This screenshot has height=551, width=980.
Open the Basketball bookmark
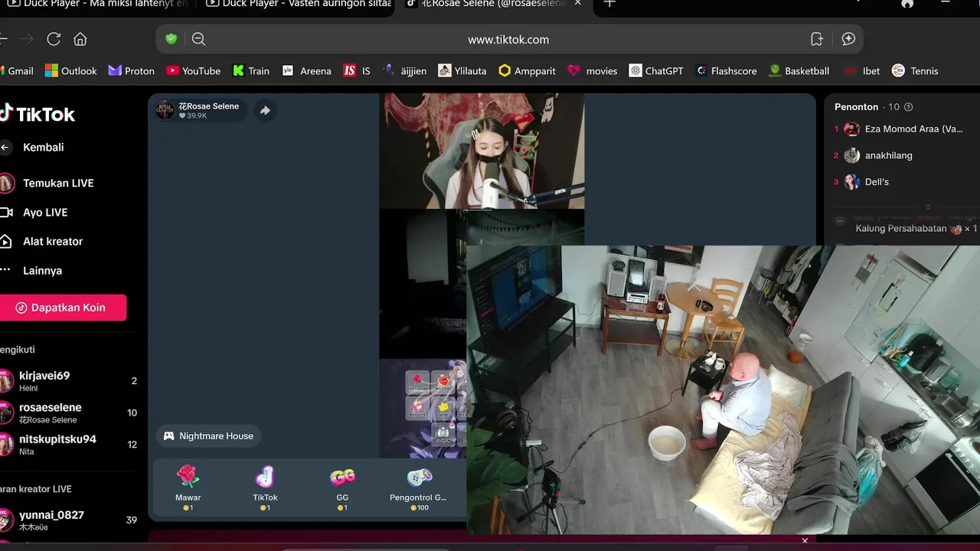tap(799, 70)
